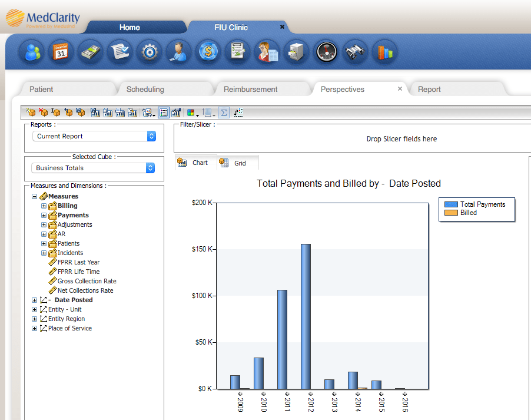Viewport: 531px width, 420px height.
Task: Open the filing cabinet icon
Action: pyautogui.click(x=297, y=52)
